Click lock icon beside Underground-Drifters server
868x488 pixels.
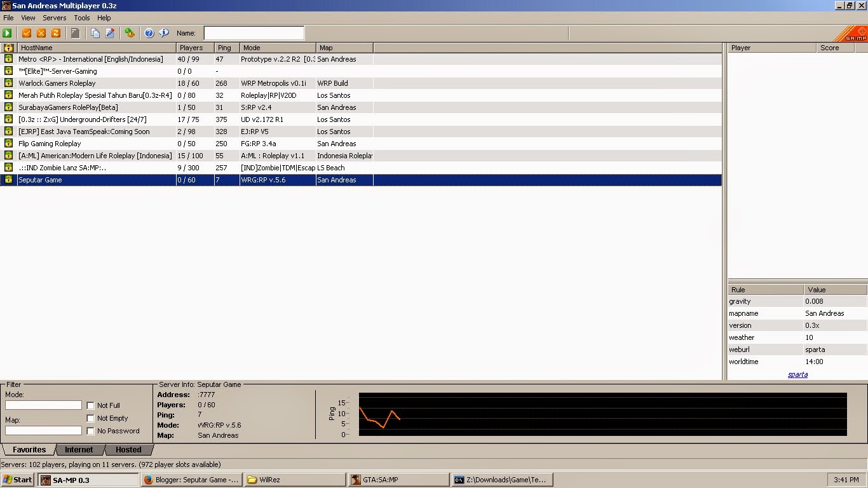click(8, 119)
